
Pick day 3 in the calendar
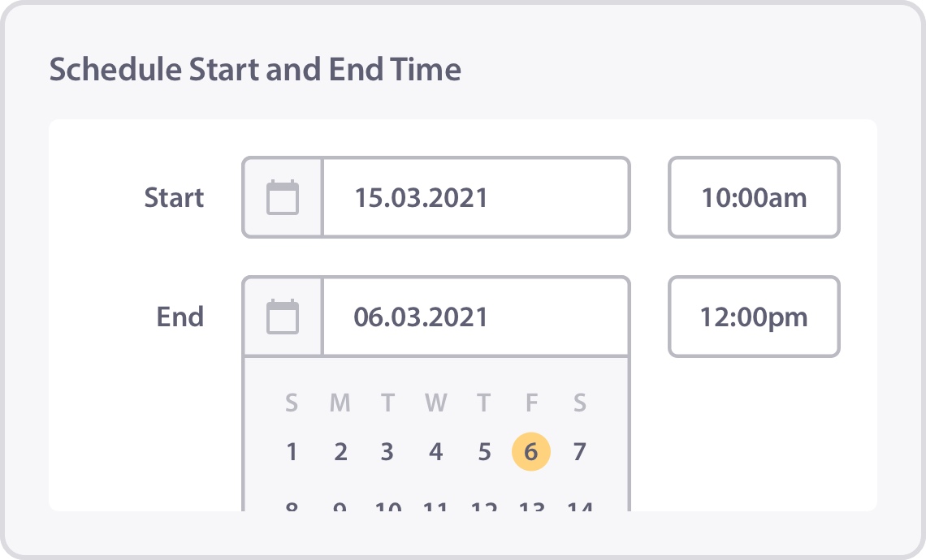(387, 452)
